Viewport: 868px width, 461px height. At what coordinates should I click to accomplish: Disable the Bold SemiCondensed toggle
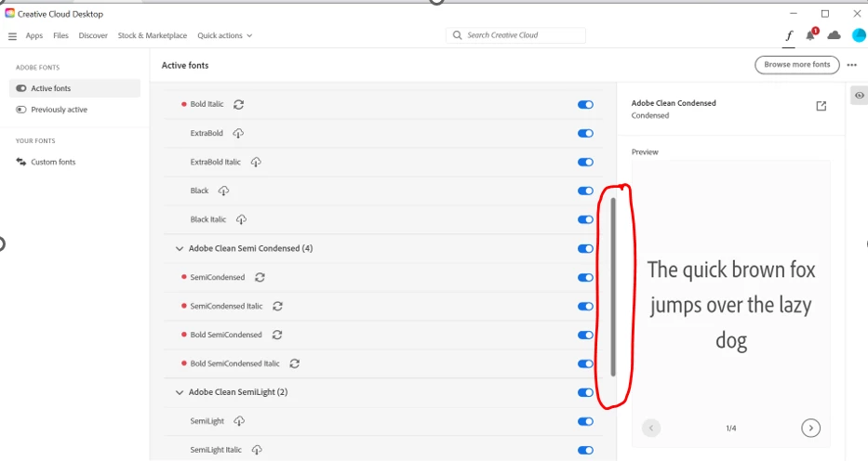pos(585,335)
